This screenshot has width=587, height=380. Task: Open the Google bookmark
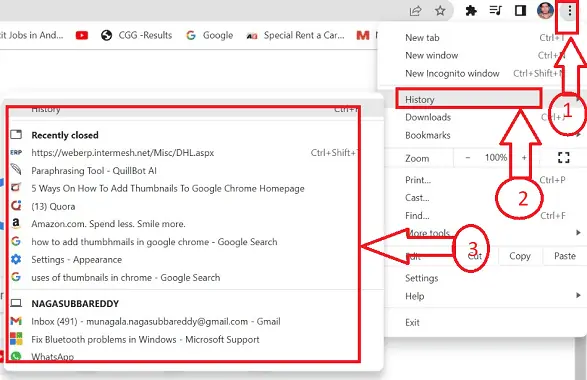[210, 35]
